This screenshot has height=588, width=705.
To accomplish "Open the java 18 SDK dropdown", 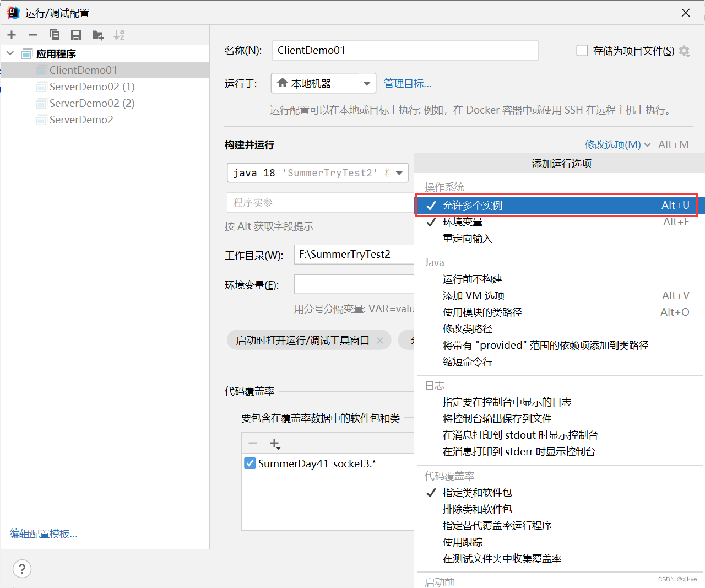I will [x=318, y=172].
